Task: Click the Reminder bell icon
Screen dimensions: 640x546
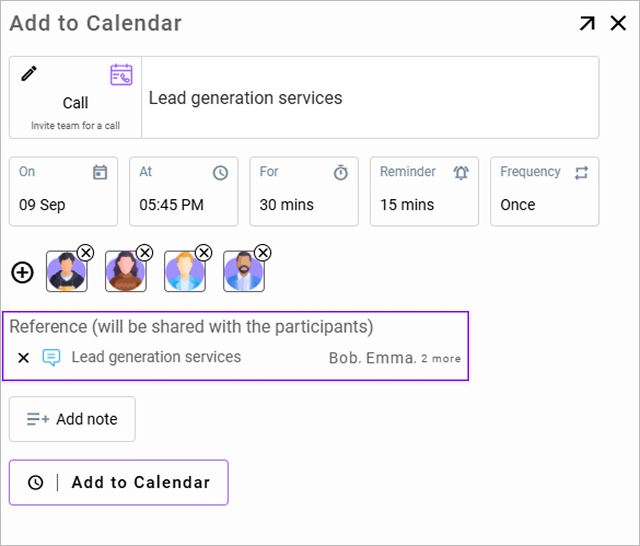Action: click(x=461, y=173)
